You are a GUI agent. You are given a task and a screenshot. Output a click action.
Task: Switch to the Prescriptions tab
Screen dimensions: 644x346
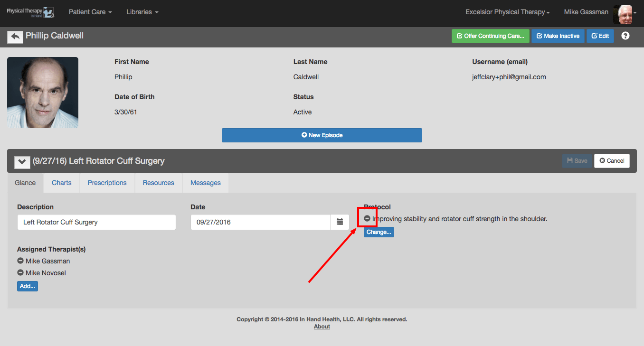[x=107, y=183]
